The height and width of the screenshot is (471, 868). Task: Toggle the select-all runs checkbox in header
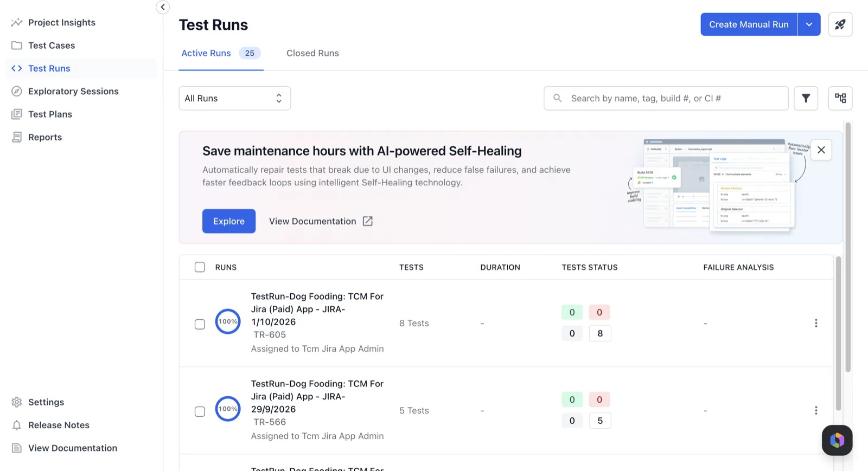[200, 267]
